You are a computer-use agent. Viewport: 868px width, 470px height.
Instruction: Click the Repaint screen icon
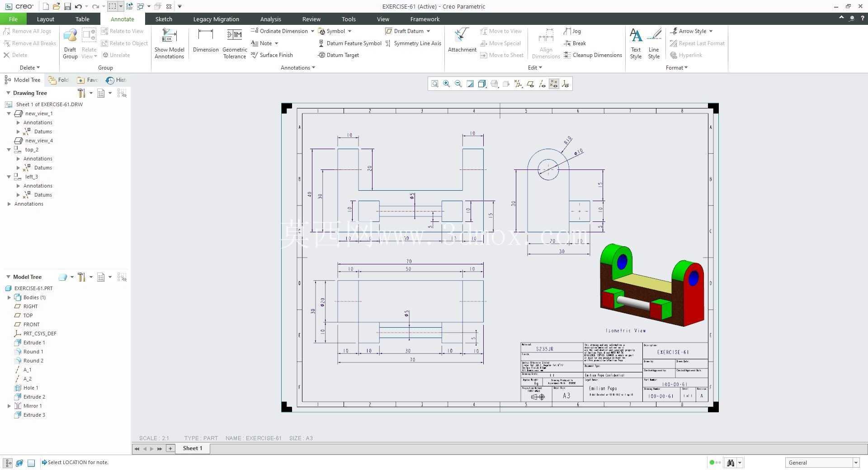[470, 84]
